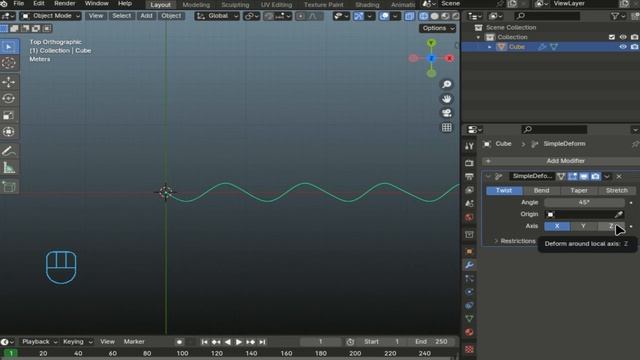Image resolution: width=640 pixels, height=360 pixels.
Task: Collapse the SimpleDeform modifier panel
Action: pos(488,176)
